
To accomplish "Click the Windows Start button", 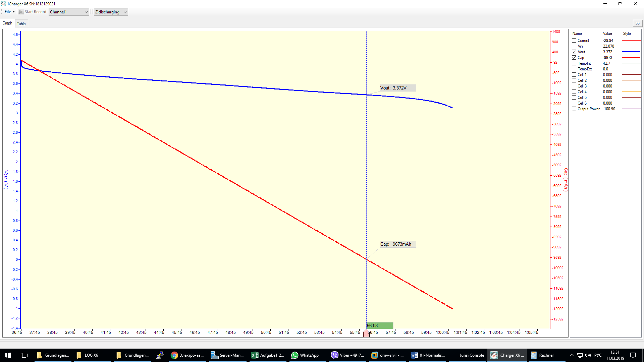I will tap(8, 355).
